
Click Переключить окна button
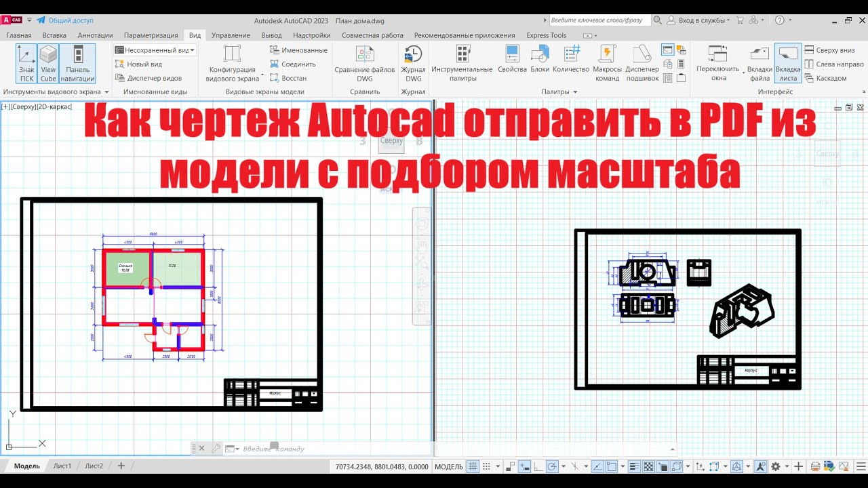[719, 64]
